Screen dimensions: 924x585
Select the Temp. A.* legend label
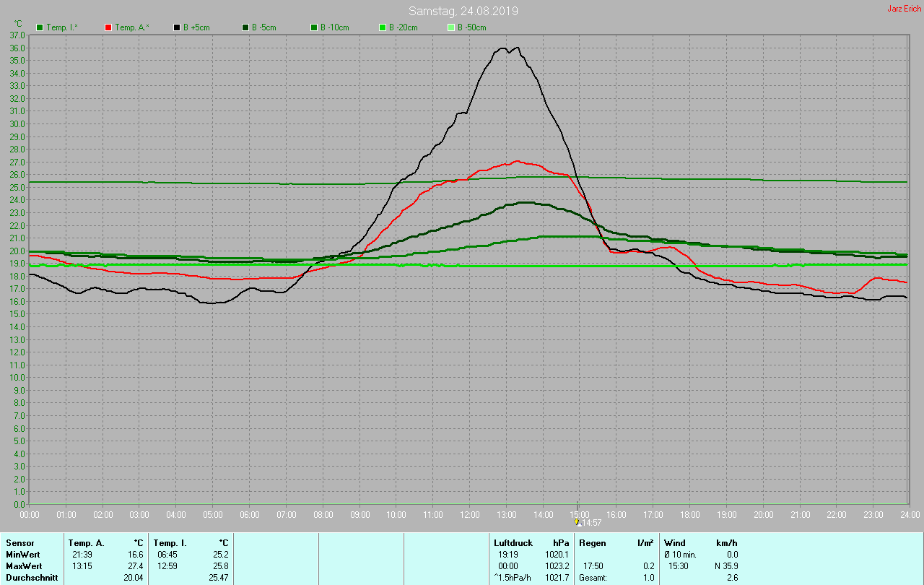coord(132,27)
